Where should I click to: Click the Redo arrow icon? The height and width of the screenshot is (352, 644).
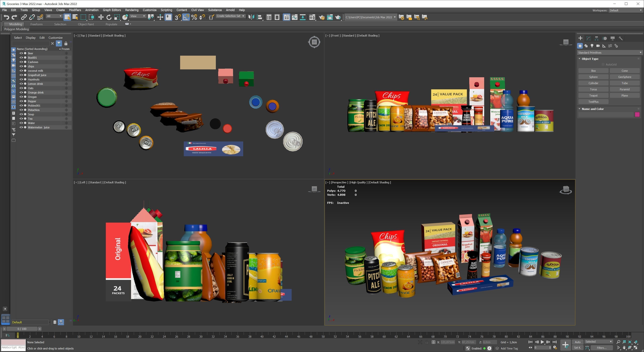14,17
